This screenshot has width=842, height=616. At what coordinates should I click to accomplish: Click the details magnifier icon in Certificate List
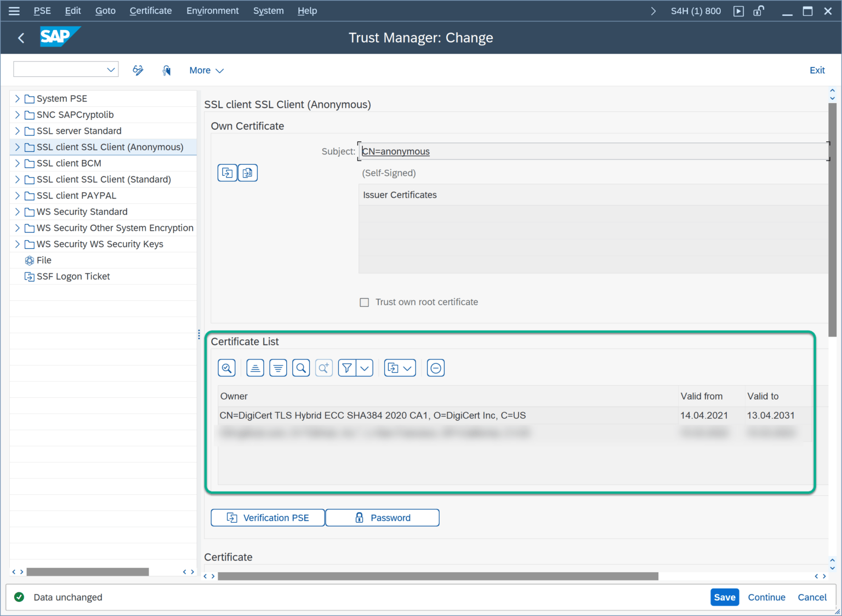coord(226,368)
